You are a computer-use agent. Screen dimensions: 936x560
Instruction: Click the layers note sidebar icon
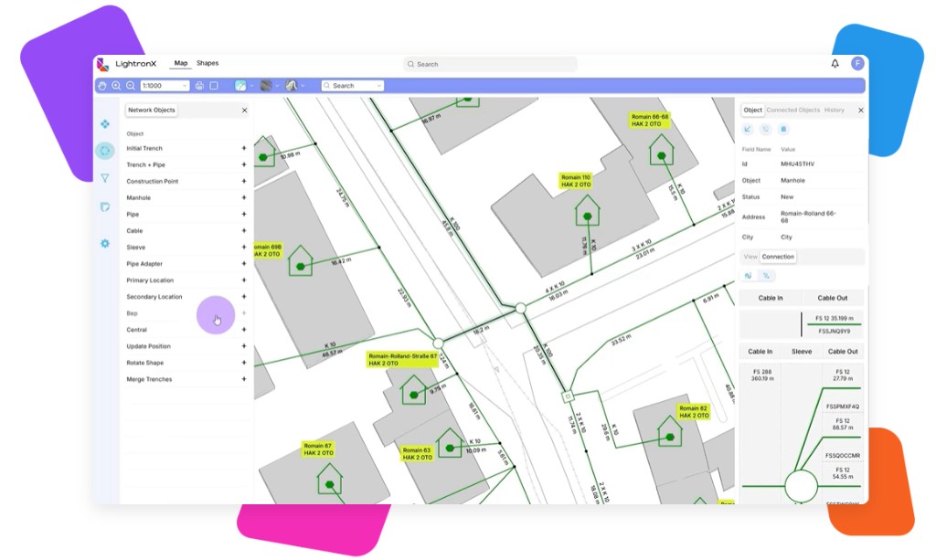coord(105,207)
